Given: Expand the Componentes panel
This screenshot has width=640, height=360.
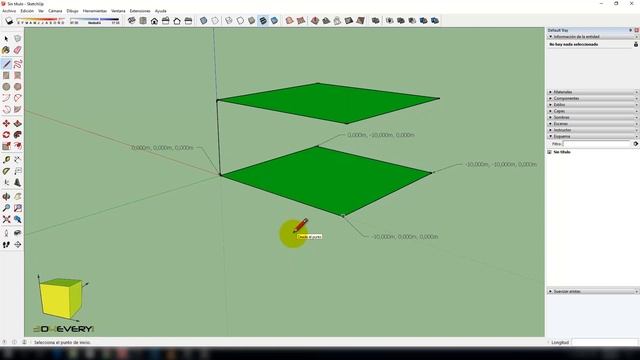Looking at the screenshot, I should [593, 98].
